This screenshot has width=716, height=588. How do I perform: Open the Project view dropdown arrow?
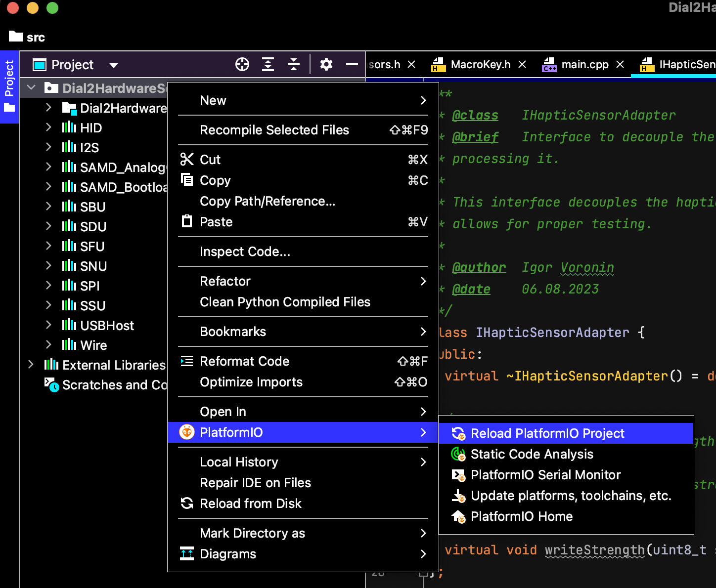click(114, 65)
